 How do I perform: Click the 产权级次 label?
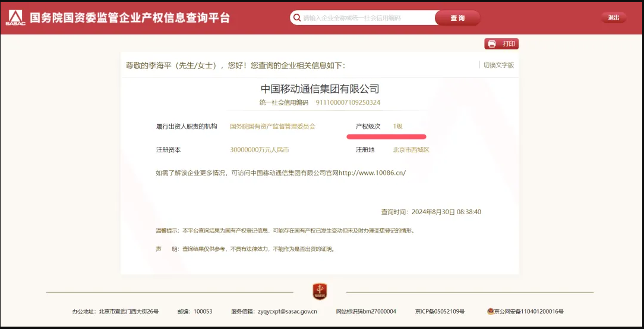tap(368, 126)
